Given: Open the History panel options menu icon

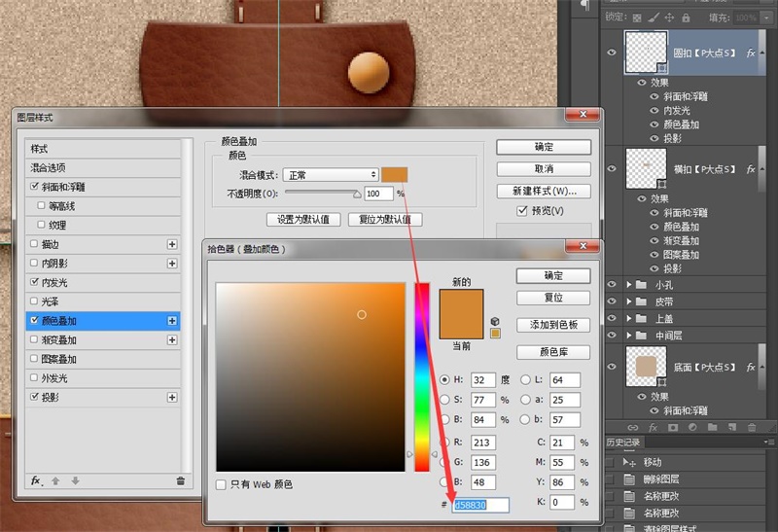Looking at the screenshot, I should [x=769, y=442].
